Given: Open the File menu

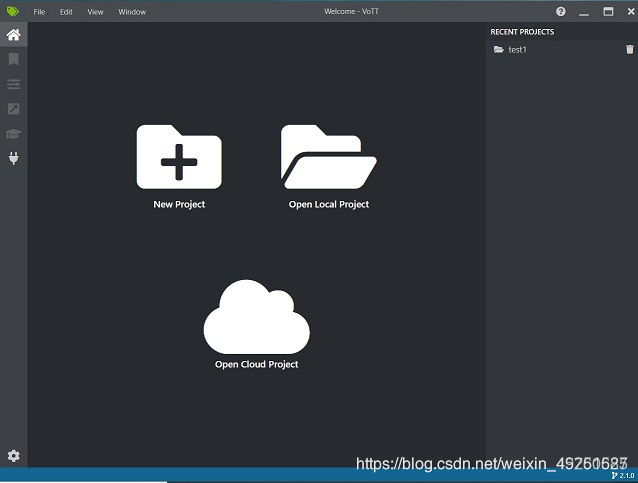Looking at the screenshot, I should click(39, 12).
